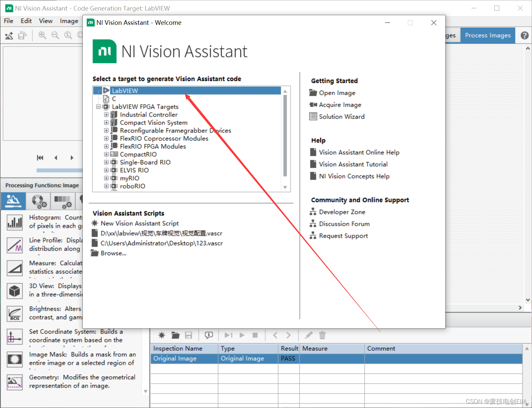
Task: Click Browse... to find a script
Action: pos(114,253)
